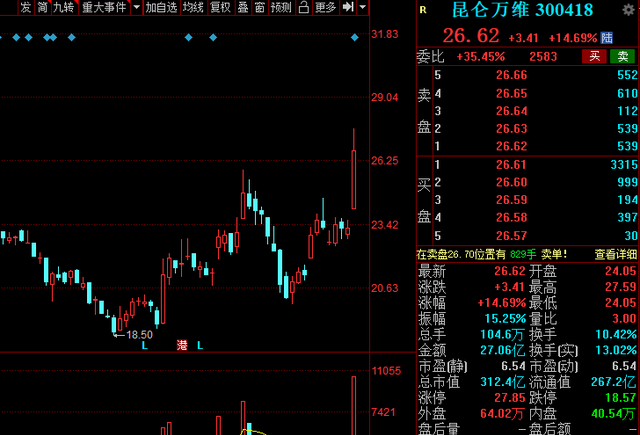Click the yellow R margin-trading icon
Viewport: 640px width, 435px height.
click(423, 10)
